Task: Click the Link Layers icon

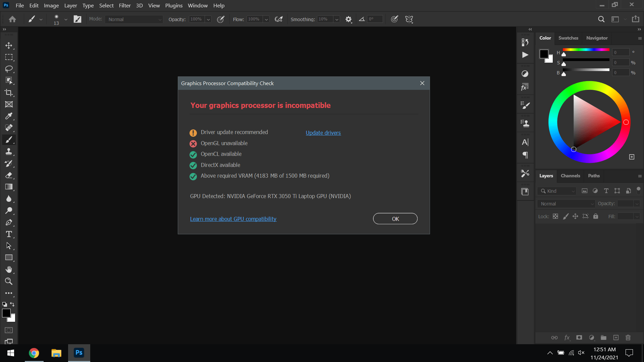Action: pyautogui.click(x=555, y=338)
